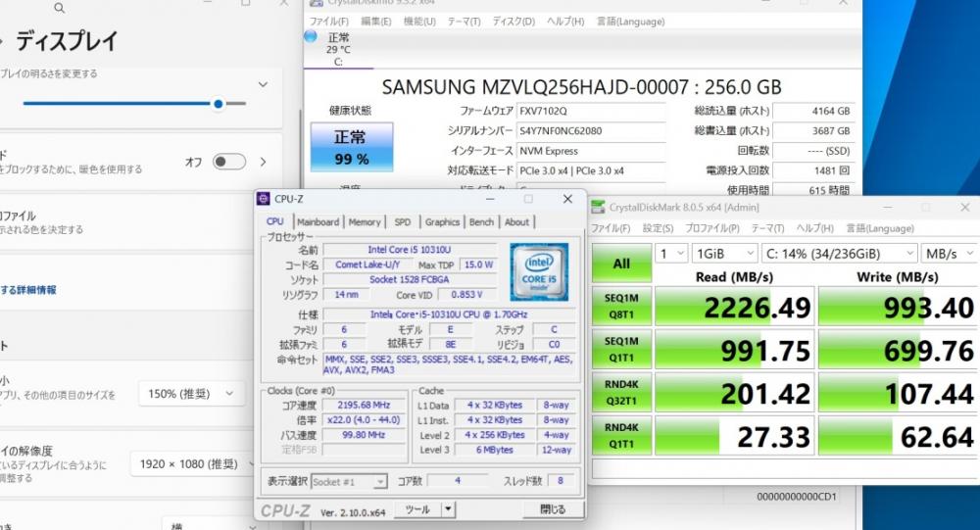
Task: Click the SEQ1M Q8T1 read result 2226.49
Action: pos(734,307)
